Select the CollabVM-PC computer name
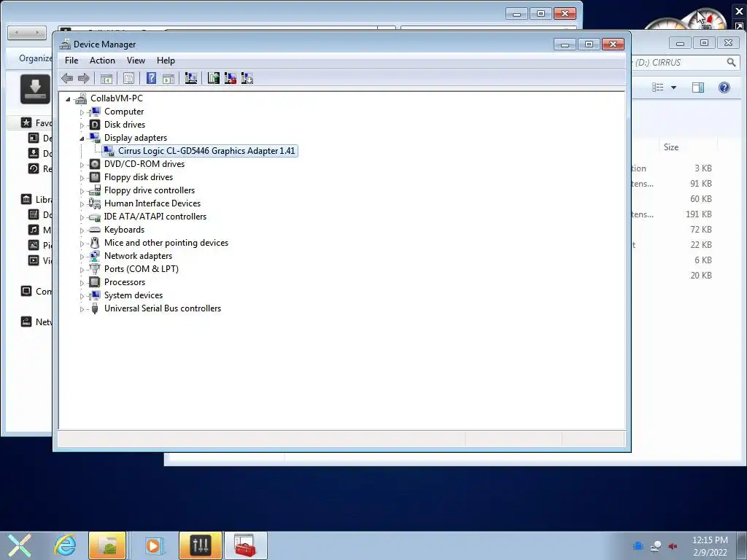The height and width of the screenshot is (560, 747). 117,98
